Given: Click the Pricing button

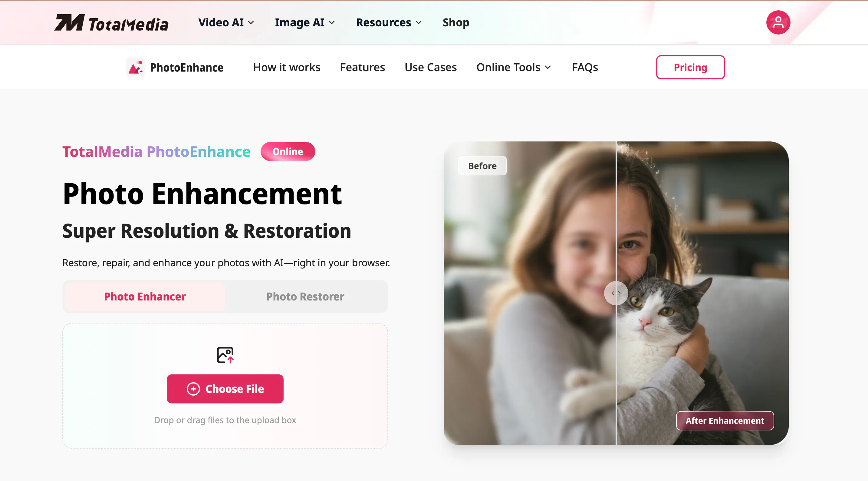Looking at the screenshot, I should click(690, 67).
